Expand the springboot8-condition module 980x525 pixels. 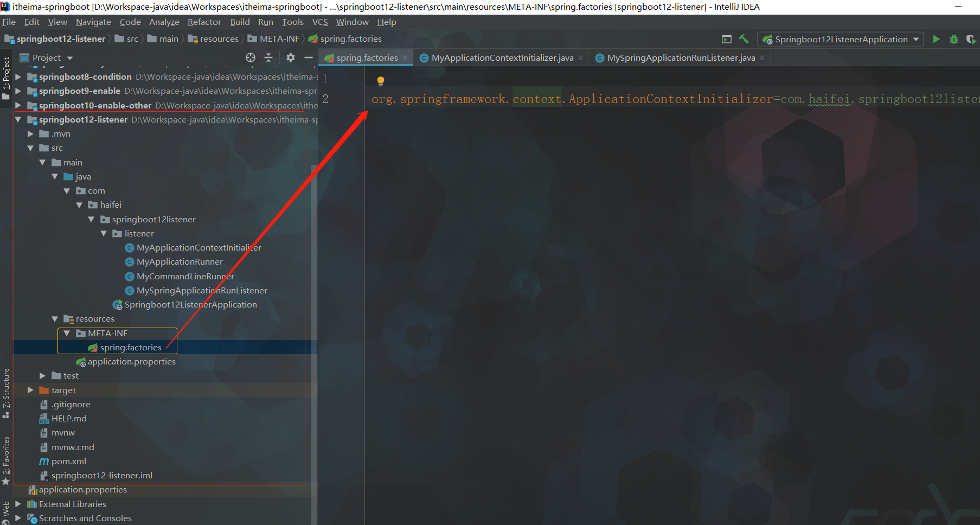(18, 77)
